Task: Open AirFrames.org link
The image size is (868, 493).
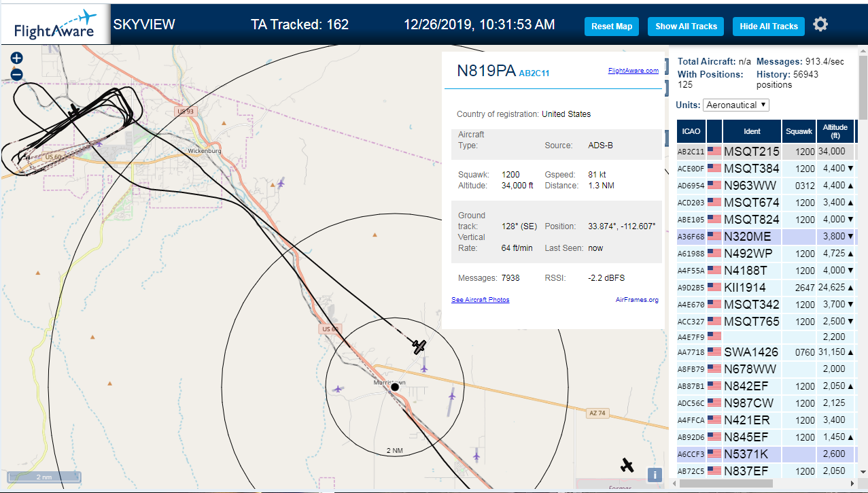Action: coord(637,300)
